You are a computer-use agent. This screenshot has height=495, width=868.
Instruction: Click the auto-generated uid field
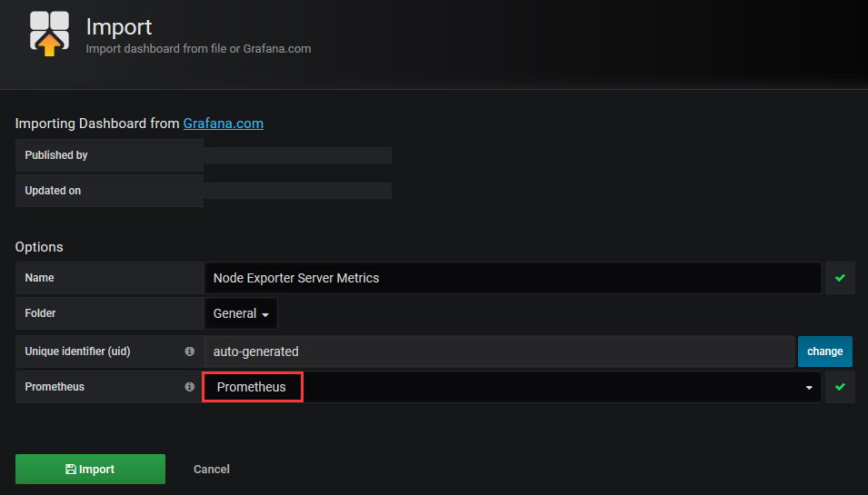pos(499,351)
